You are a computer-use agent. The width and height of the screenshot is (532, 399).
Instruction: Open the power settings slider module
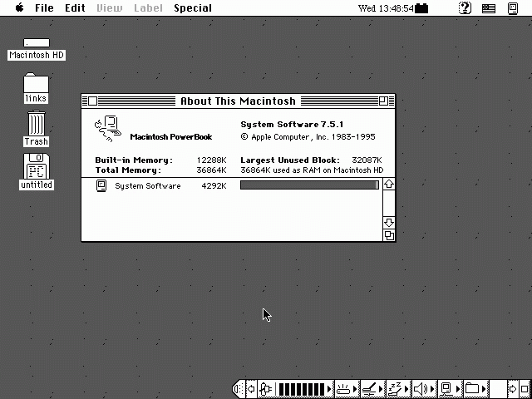tap(372, 389)
